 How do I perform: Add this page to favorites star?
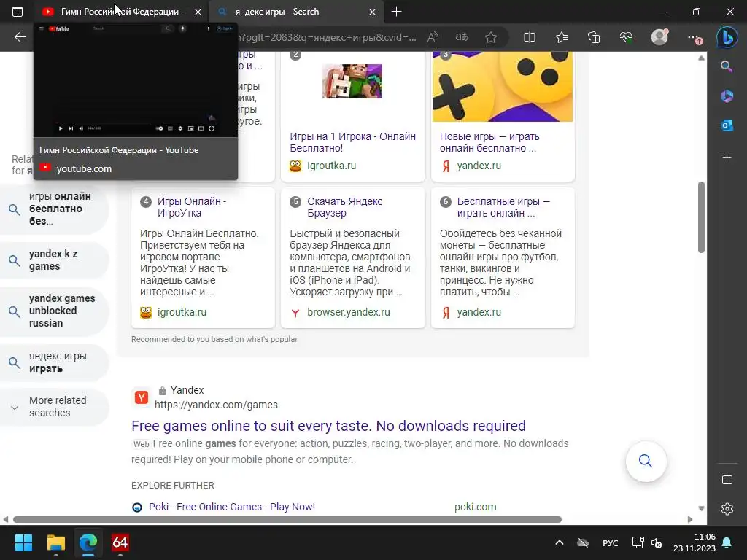point(491,37)
